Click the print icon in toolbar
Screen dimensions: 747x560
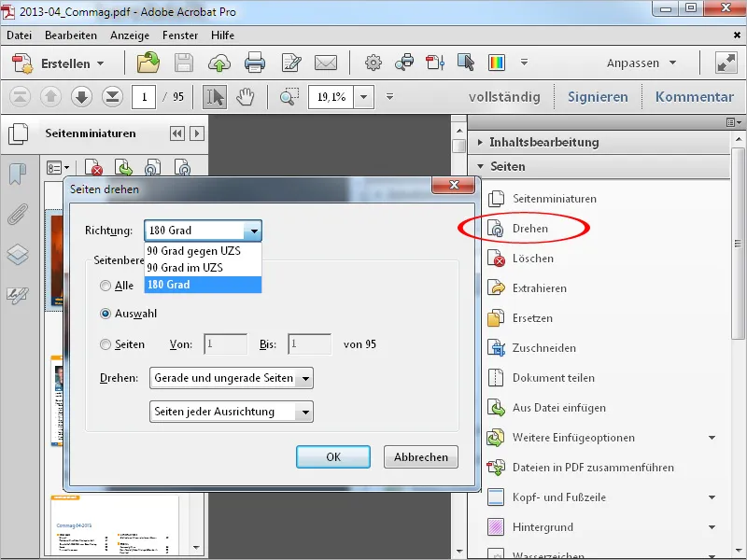pos(255,63)
